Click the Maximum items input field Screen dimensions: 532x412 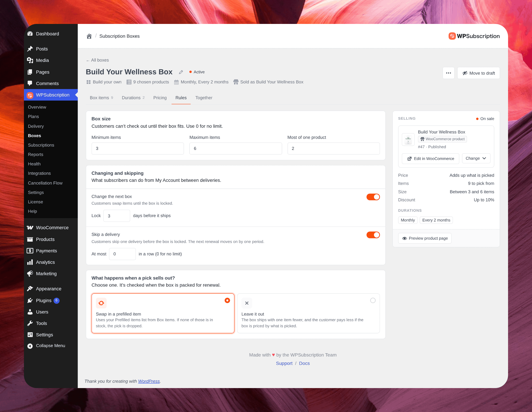(235, 148)
